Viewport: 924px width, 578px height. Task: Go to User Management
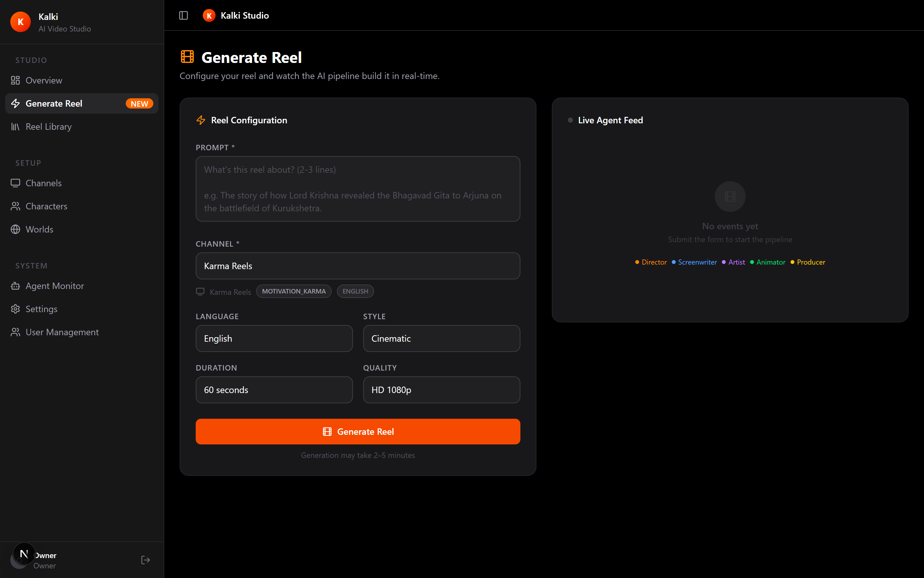tap(82, 332)
